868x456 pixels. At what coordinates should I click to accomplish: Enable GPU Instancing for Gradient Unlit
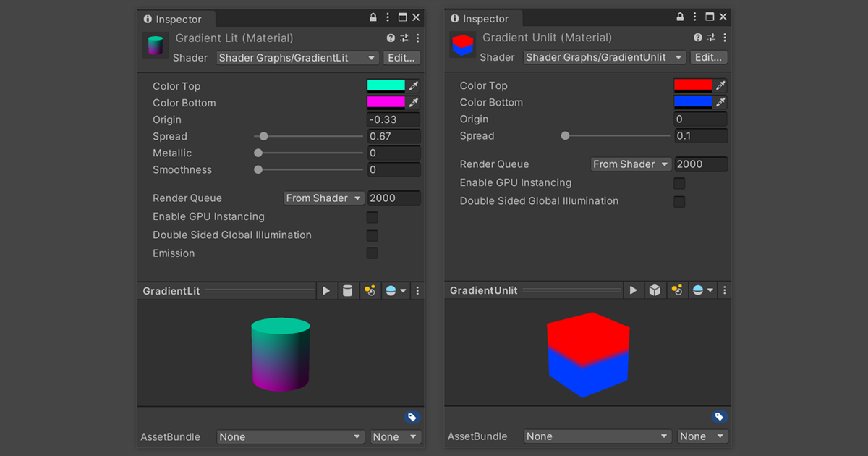[679, 183]
